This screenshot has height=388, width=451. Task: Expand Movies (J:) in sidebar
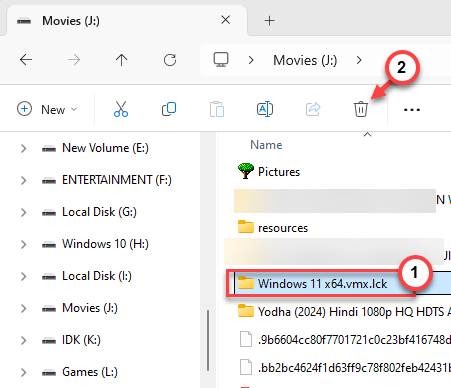(x=23, y=308)
